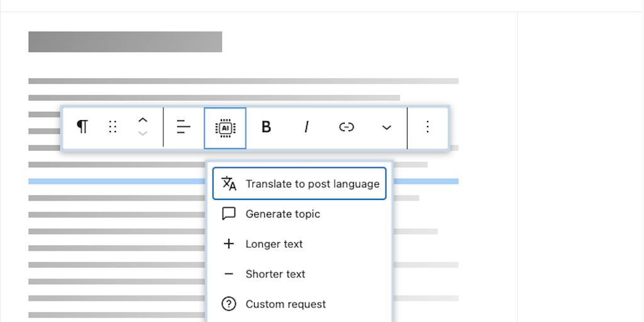Click the question mark custom request icon

pos(229,304)
